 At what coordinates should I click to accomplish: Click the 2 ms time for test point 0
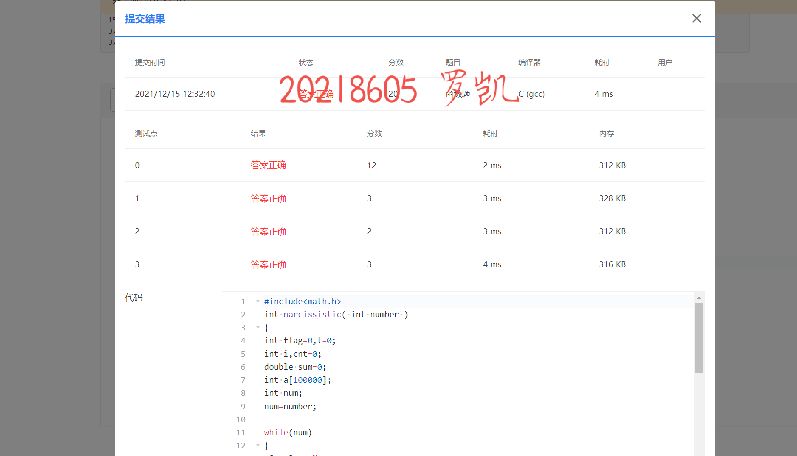coord(492,165)
